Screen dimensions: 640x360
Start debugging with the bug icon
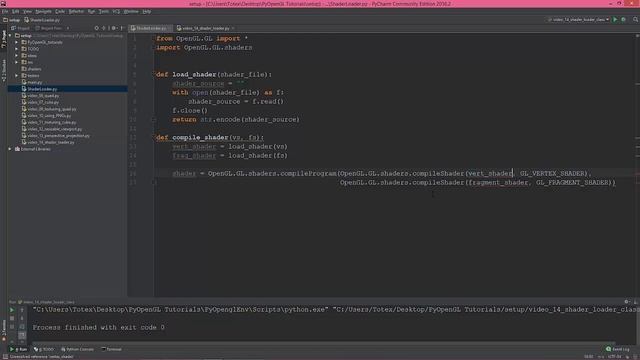tap(623, 19)
